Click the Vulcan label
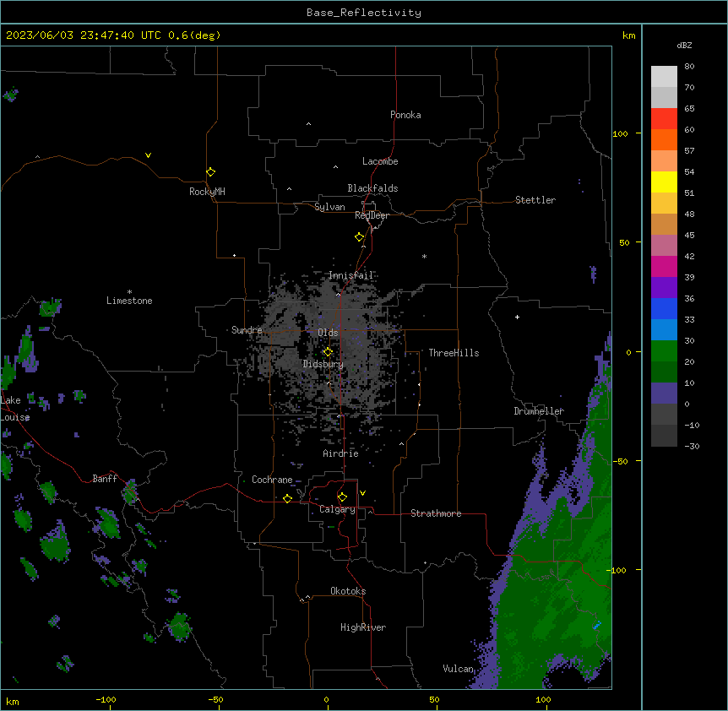The height and width of the screenshot is (711, 728). 458,669
